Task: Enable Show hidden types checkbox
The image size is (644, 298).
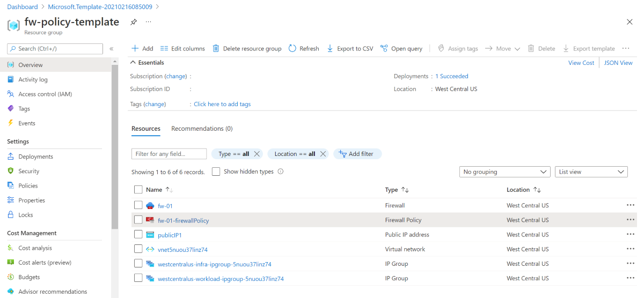Action: pyautogui.click(x=216, y=172)
